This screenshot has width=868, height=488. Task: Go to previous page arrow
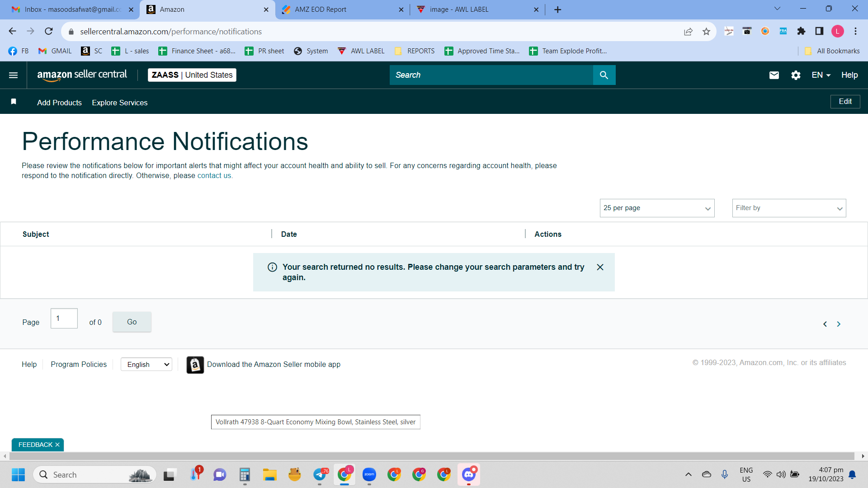click(825, 324)
